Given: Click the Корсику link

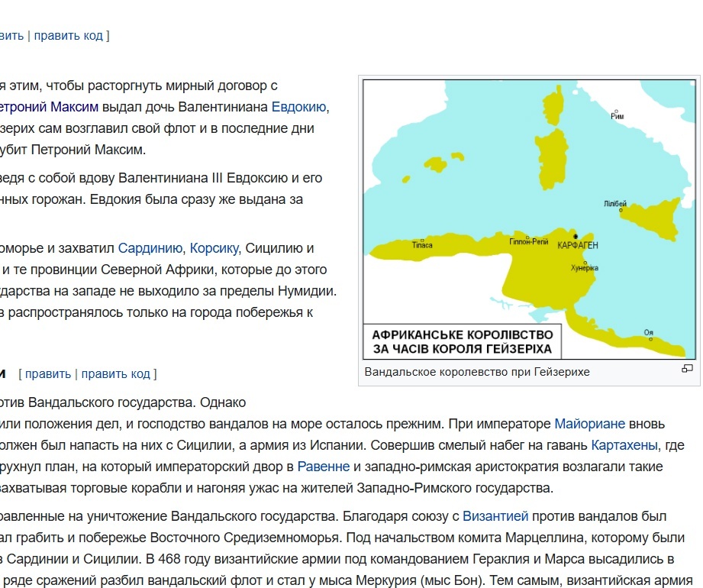Looking at the screenshot, I should [x=214, y=248].
